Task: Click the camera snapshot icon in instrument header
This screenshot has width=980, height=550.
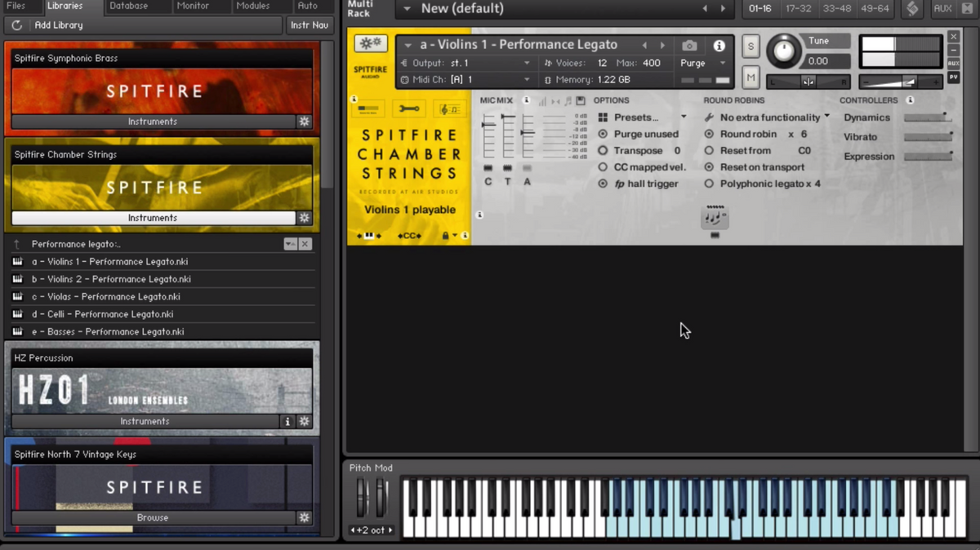Action: tap(690, 46)
